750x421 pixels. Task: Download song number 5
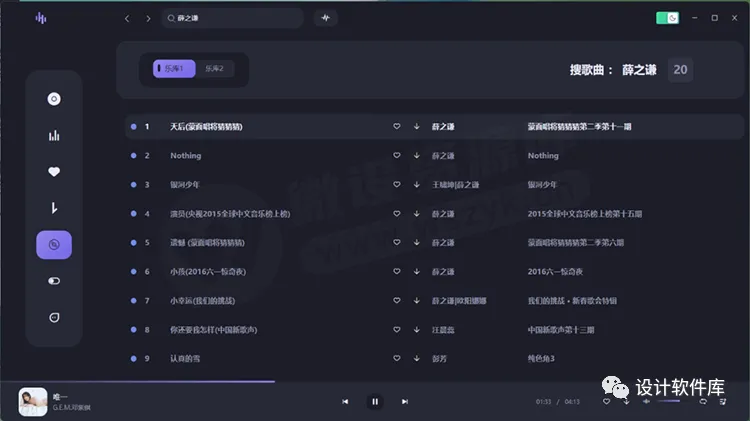[x=417, y=243]
